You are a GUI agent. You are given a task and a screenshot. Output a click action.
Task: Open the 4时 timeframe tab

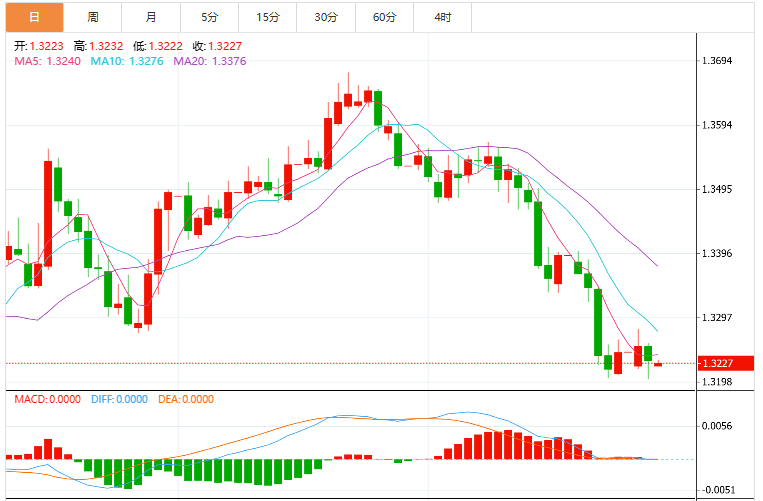click(443, 18)
